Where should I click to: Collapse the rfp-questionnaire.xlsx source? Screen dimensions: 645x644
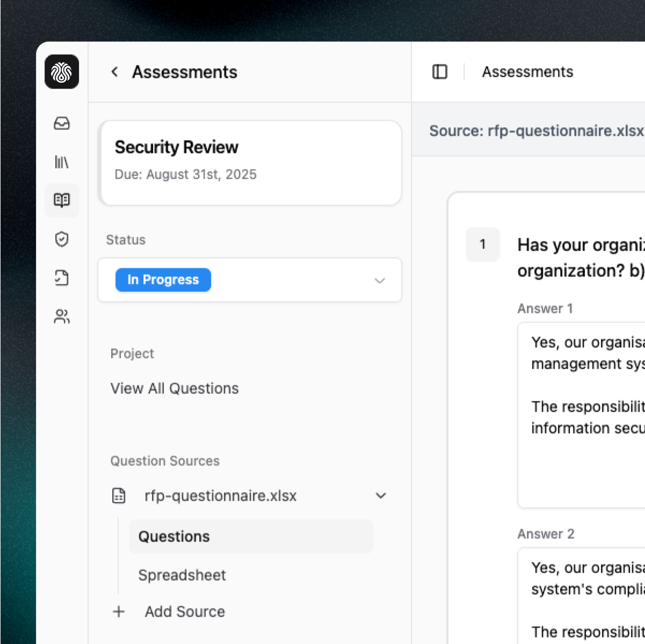(x=381, y=495)
